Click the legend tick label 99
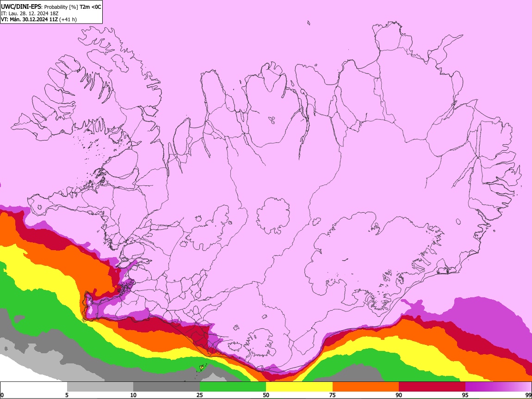 (528, 395)
